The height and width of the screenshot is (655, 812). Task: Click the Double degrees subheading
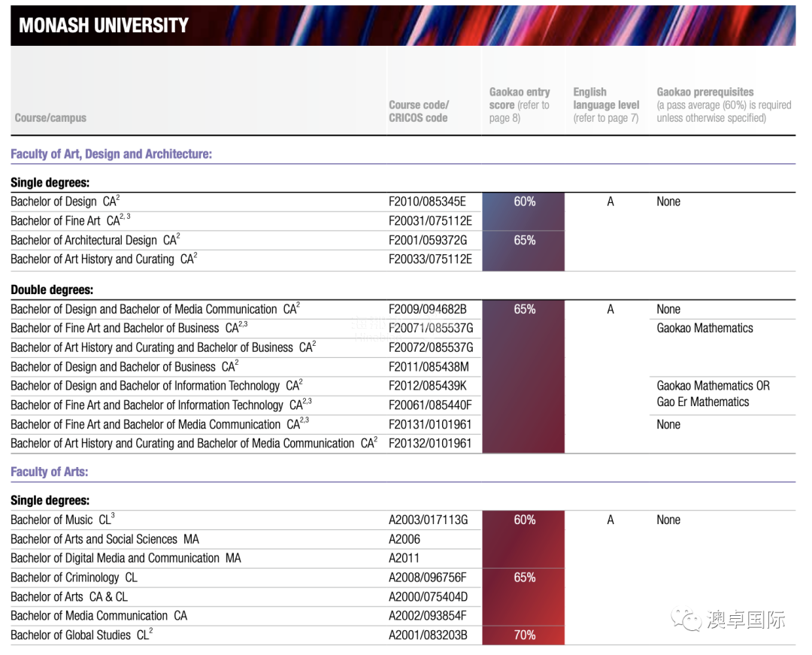tap(52, 290)
